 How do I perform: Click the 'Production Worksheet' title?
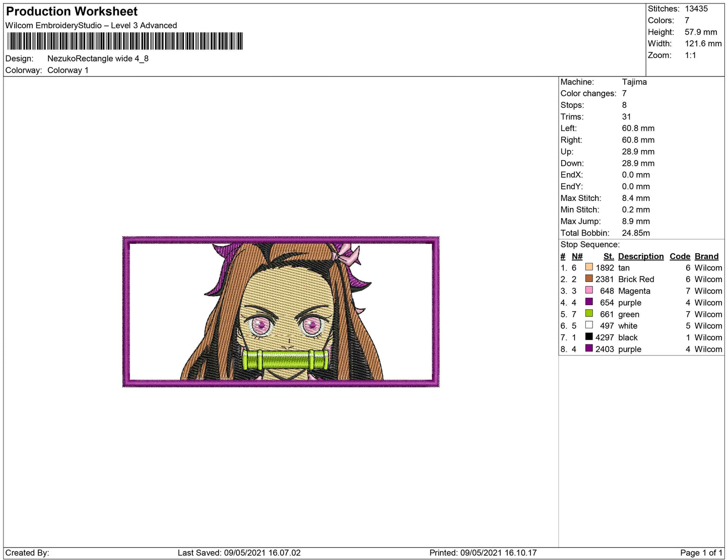pyautogui.click(x=72, y=12)
